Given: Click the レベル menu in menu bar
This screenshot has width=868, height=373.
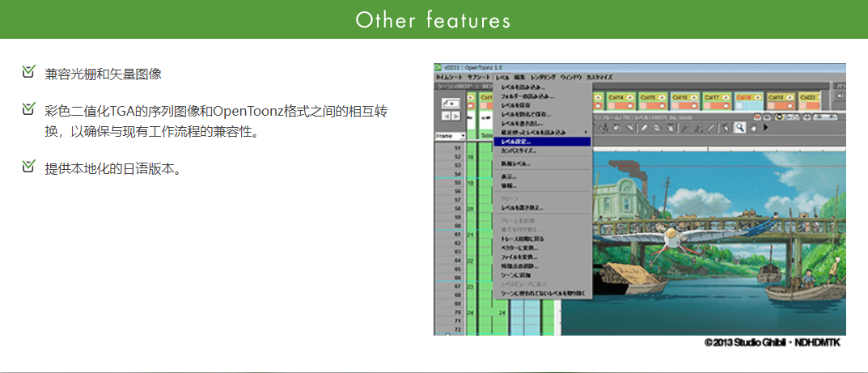Looking at the screenshot, I should (502, 78).
